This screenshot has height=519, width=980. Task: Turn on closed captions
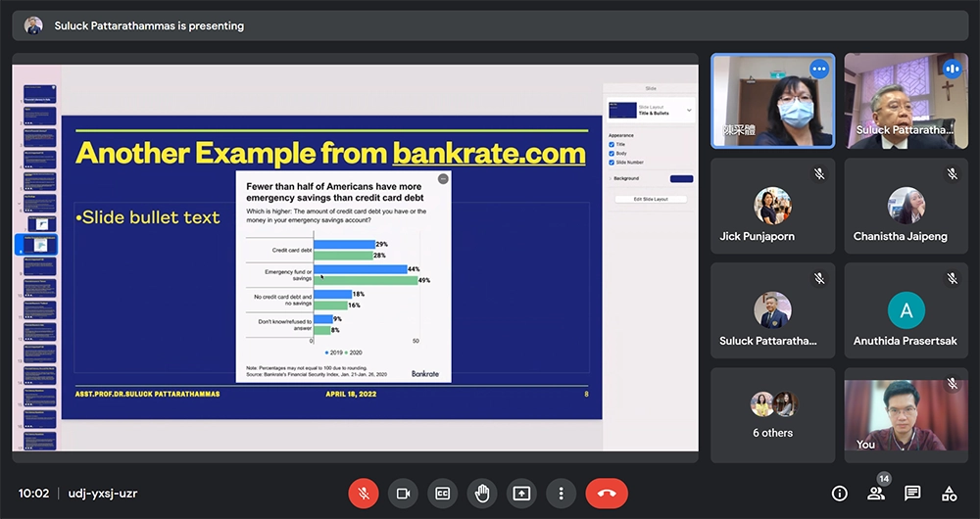point(443,494)
